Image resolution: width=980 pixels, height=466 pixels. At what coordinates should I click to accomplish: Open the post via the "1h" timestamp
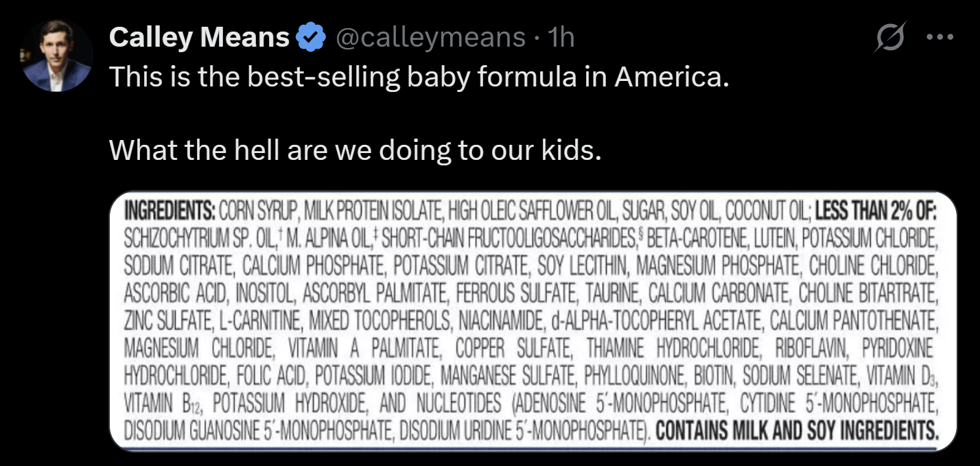pyautogui.click(x=561, y=38)
